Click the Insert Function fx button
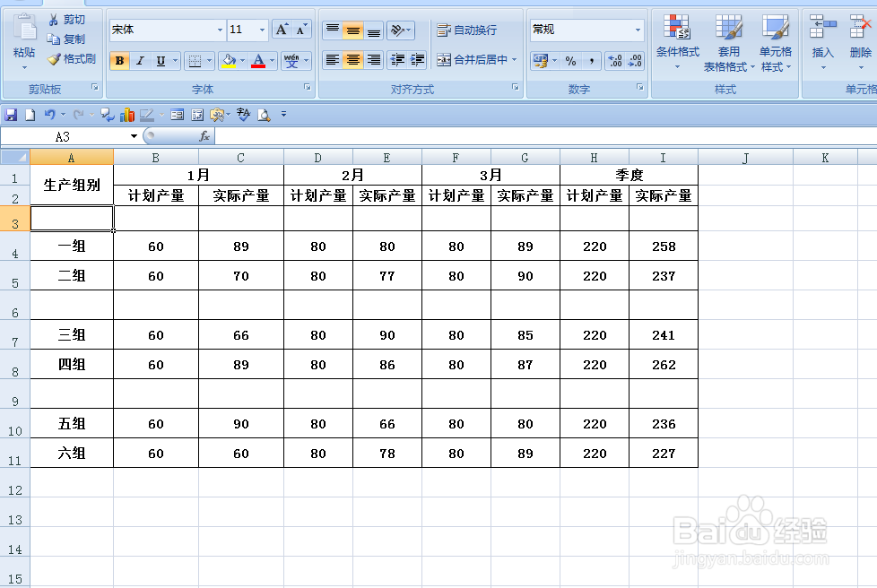 pyautogui.click(x=204, y=136)
